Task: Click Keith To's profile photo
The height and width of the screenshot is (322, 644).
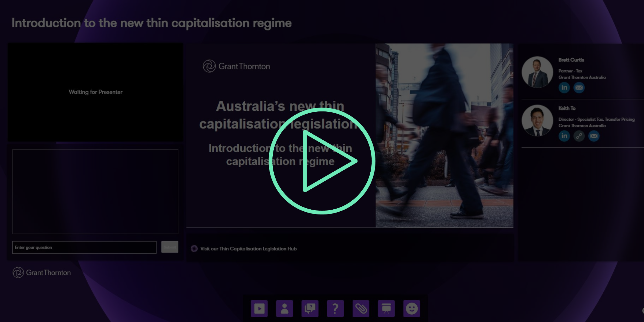Action: pyautogui.click(x=537, y=120)
